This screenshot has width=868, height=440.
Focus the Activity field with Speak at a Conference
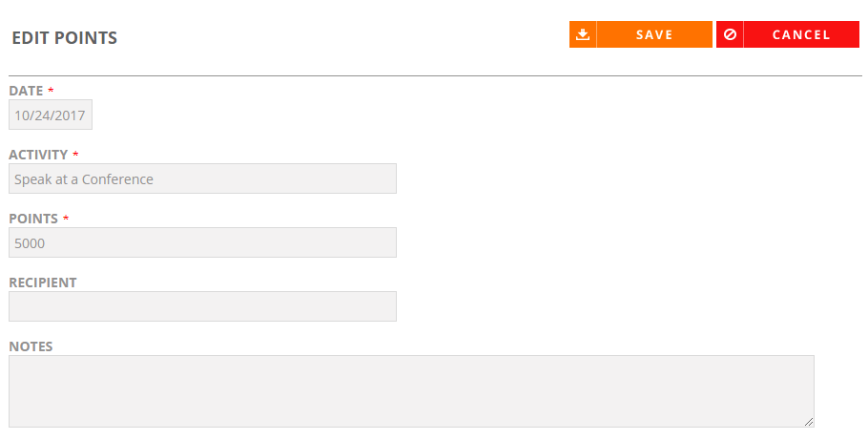pyautogui.click(x=202, y=178)
